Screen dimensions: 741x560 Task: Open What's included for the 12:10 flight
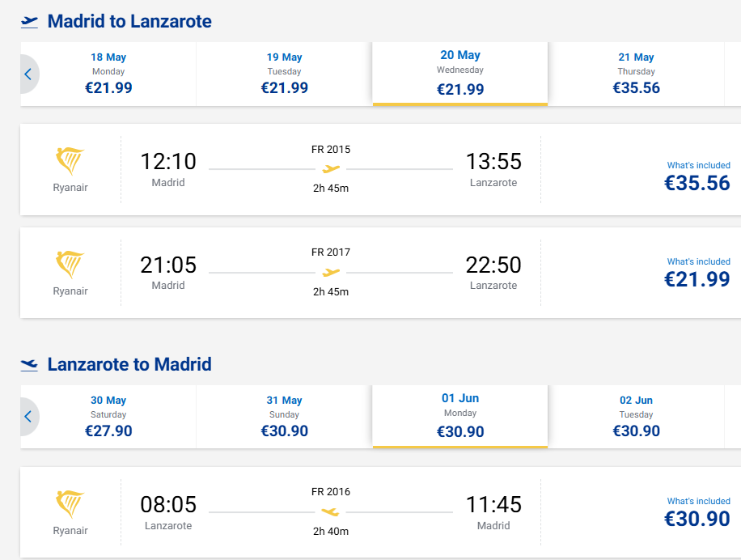pos(698,165)
